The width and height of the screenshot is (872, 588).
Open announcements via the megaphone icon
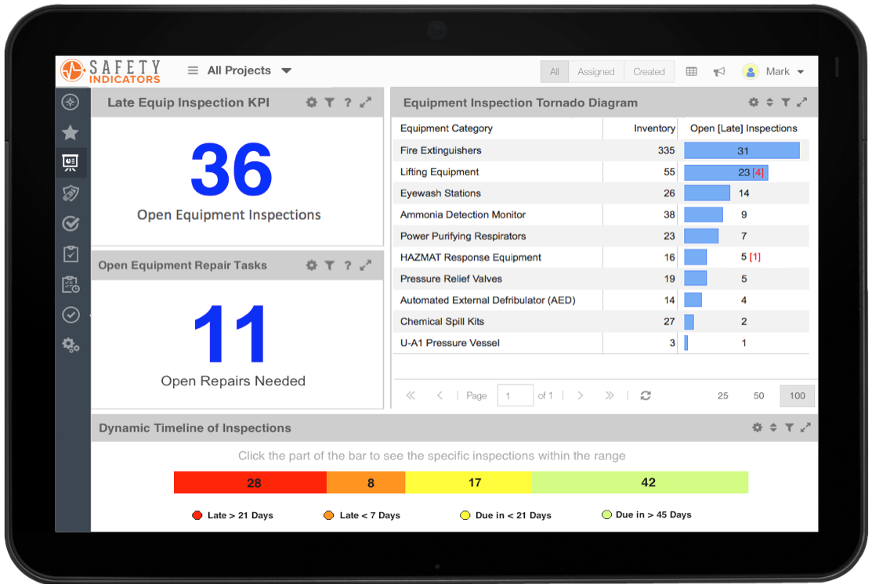click(719, 70)
